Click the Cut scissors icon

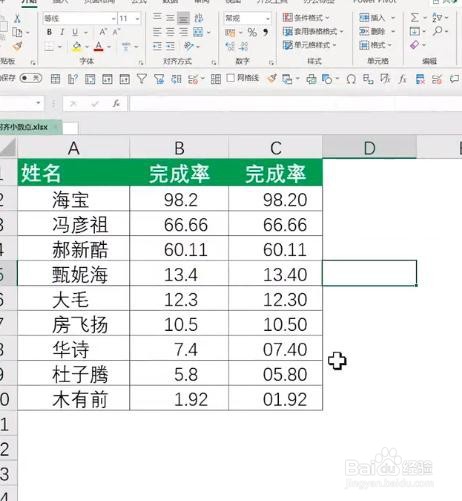pyautogui.click(x=17, y=19)
